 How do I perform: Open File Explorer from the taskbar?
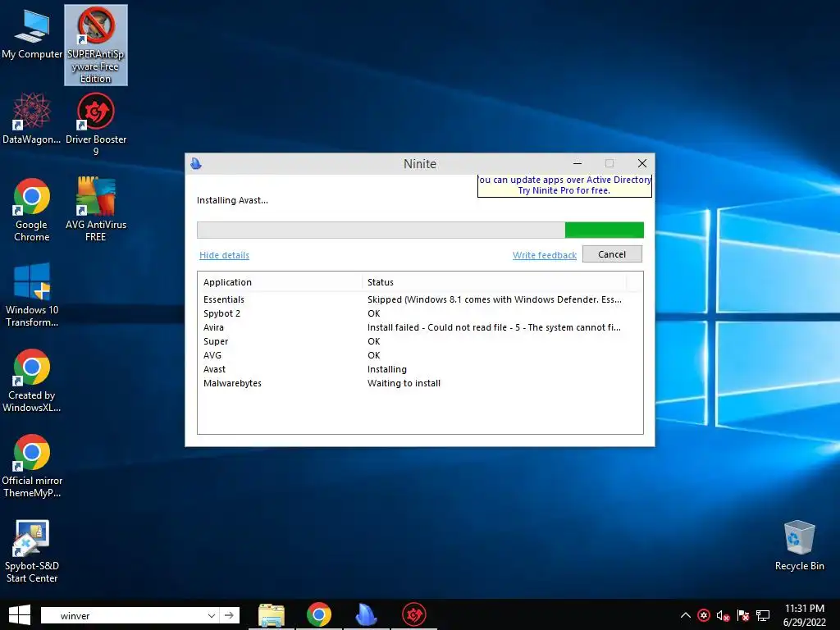(x=271, y=615)
